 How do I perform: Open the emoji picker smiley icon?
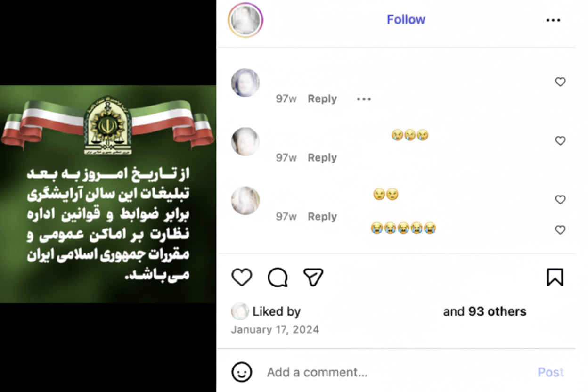[242, 372]
